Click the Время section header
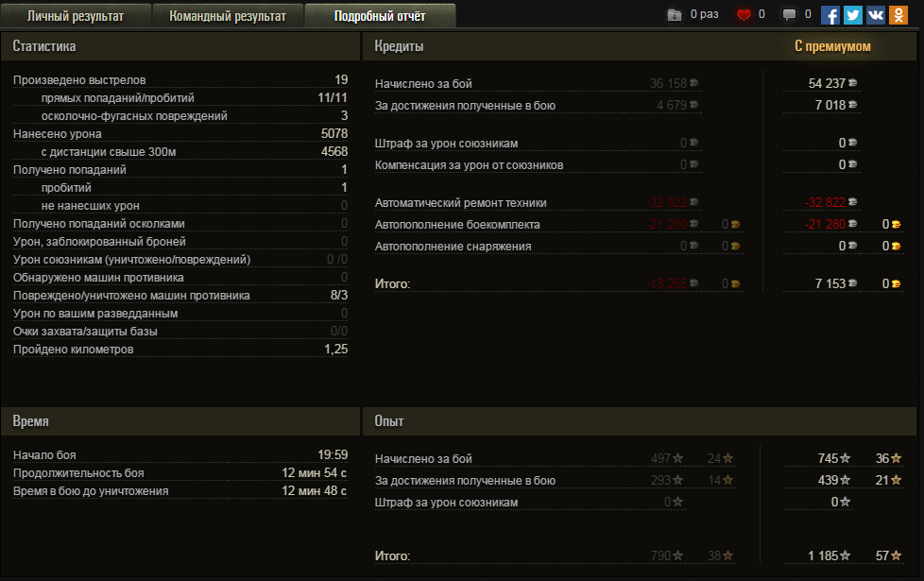The height and width of the screenshot is (581, 924). (31, 421)
